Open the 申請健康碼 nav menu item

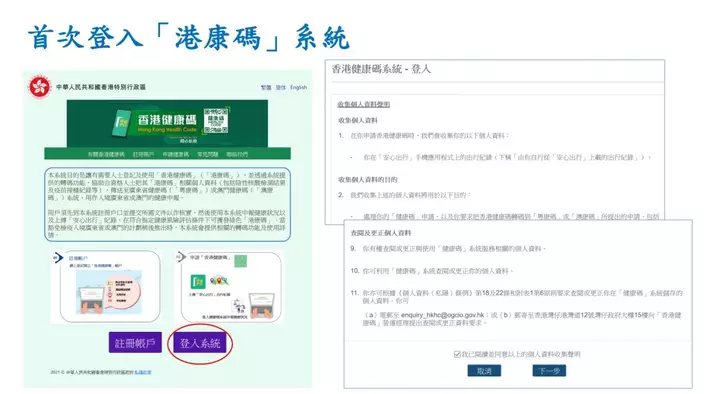click(x=176, y=154)
